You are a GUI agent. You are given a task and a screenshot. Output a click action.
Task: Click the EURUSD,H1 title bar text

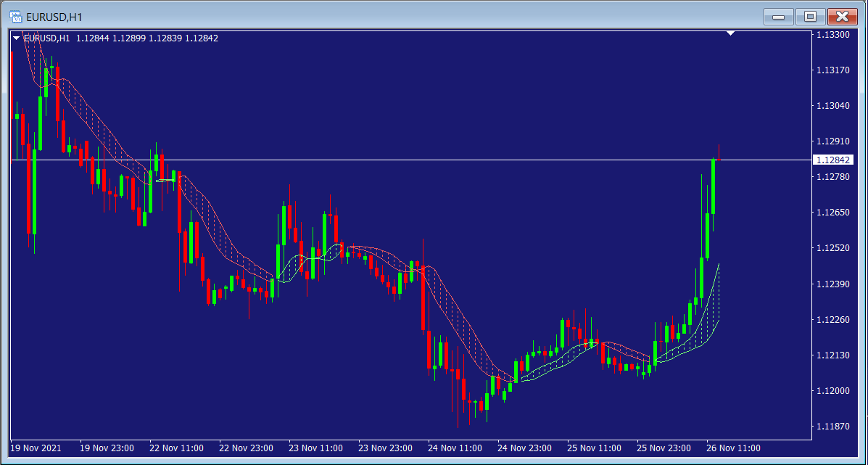pyautogui.click(x=54, y=16)
